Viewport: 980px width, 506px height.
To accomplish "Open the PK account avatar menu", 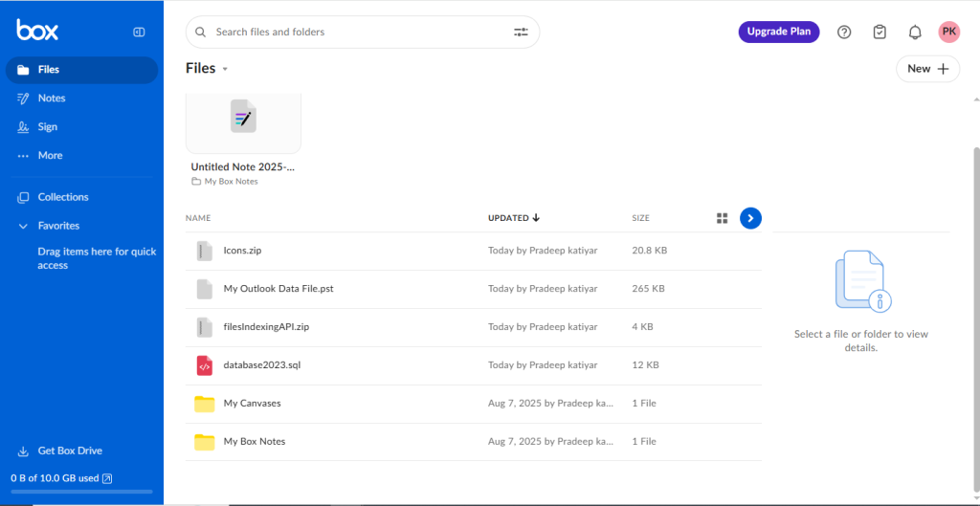I will [948, 32].
